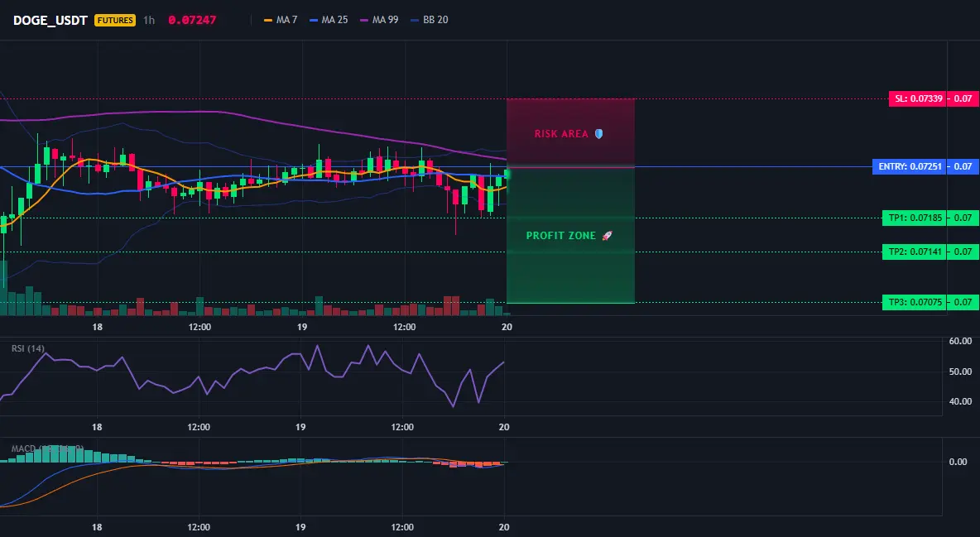
Task: Click the 19 date marker under RSI panel
Action: click(x=300, y=427)
